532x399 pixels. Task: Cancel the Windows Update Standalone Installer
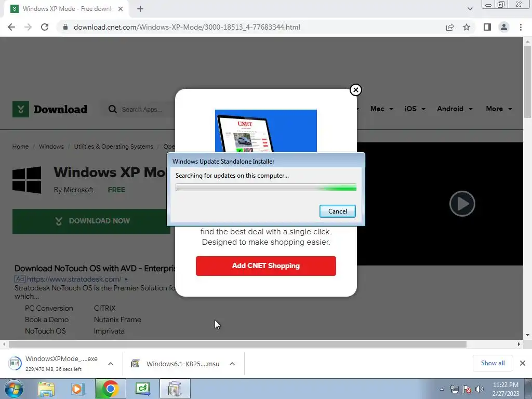338,211
